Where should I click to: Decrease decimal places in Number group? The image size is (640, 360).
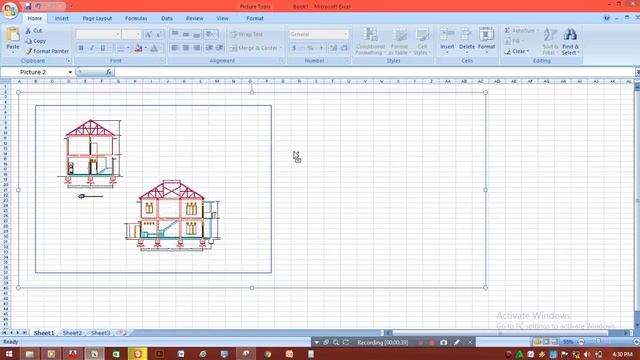pyautogui.click(x=344, y=48)
